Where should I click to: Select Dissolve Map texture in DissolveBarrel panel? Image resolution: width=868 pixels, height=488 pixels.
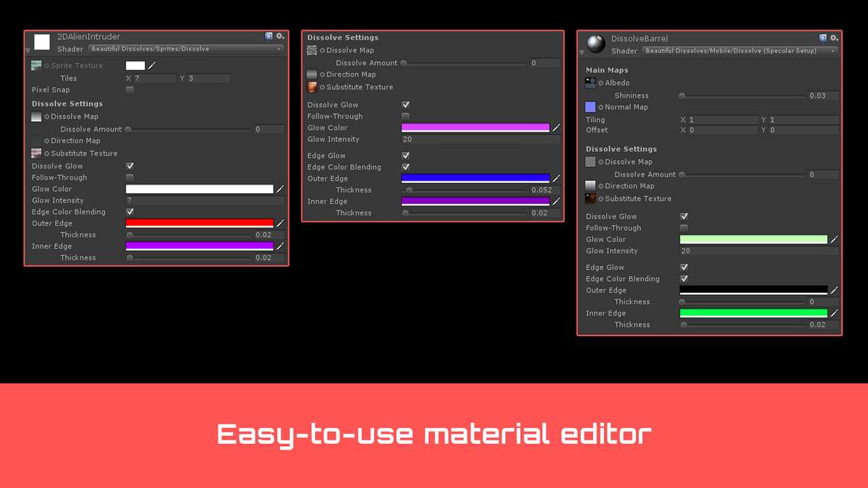(590, 162)
